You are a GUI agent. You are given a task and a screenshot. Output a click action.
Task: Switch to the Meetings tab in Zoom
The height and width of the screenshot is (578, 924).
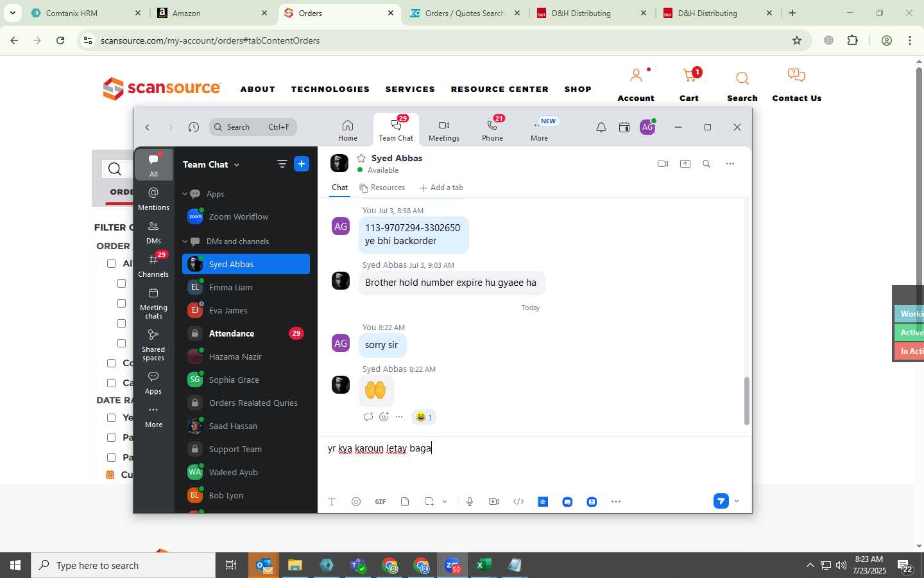point(443,130)
